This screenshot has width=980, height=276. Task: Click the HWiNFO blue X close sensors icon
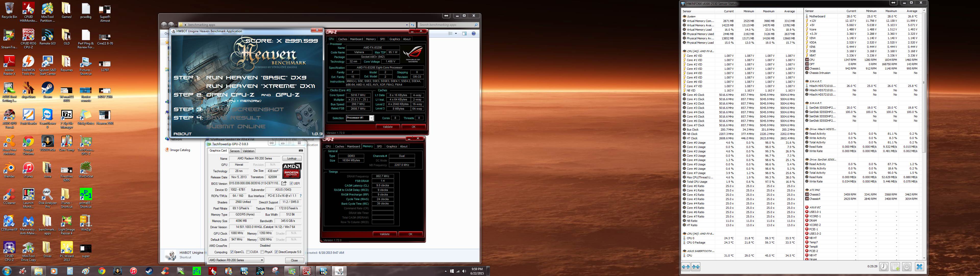click(920, 267)
